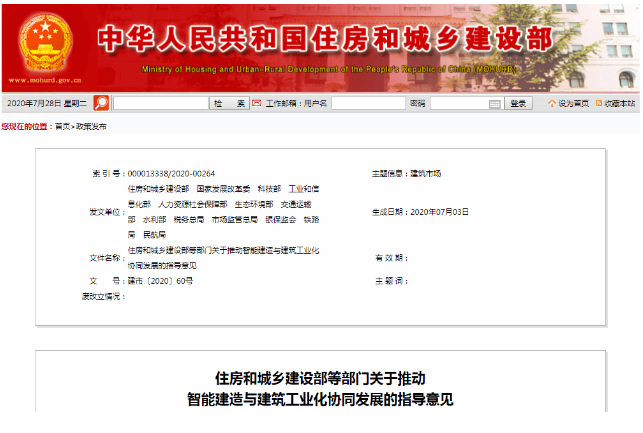643x433 pixels.
Task: Click the 设为首页 link
Action: click(574, 103)
